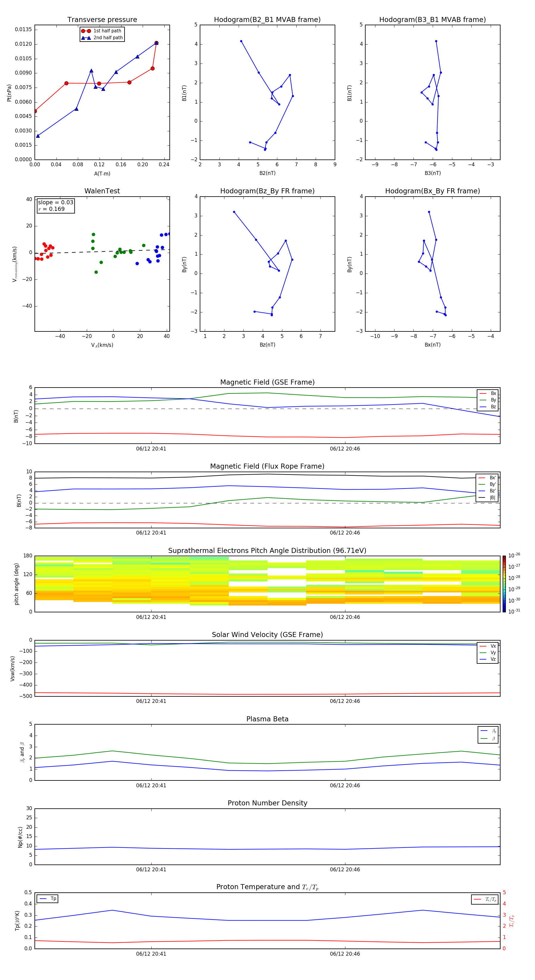Select the "By" legend entry in GSE magnetic field panel
This screenshot has height=980, width=535.
(x=488, y=400)
